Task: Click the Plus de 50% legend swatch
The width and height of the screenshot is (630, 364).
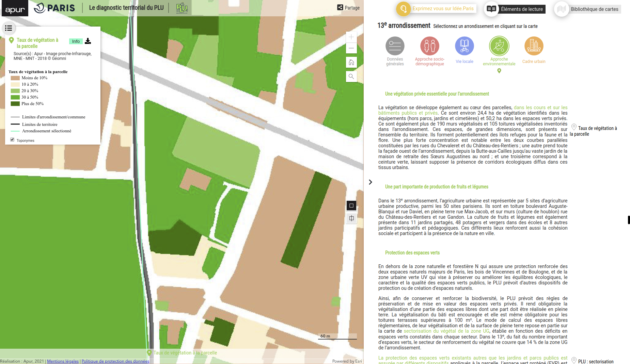Action: (x=15, y=104)
